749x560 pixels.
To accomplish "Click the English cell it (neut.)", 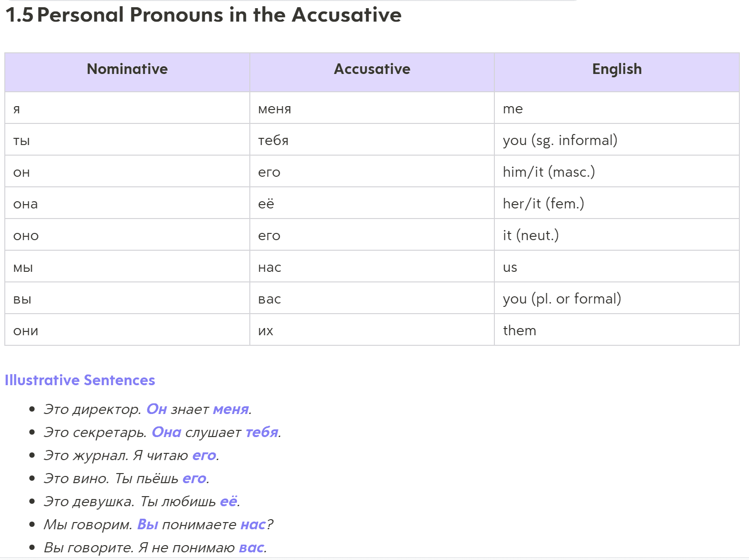I will [x=530, y=235].
